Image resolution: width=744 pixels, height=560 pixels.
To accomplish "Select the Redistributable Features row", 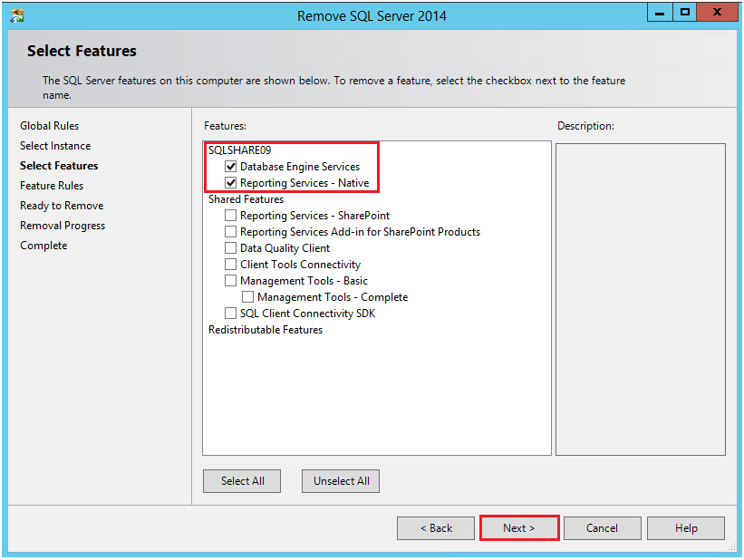I will [x=266, y=330].
